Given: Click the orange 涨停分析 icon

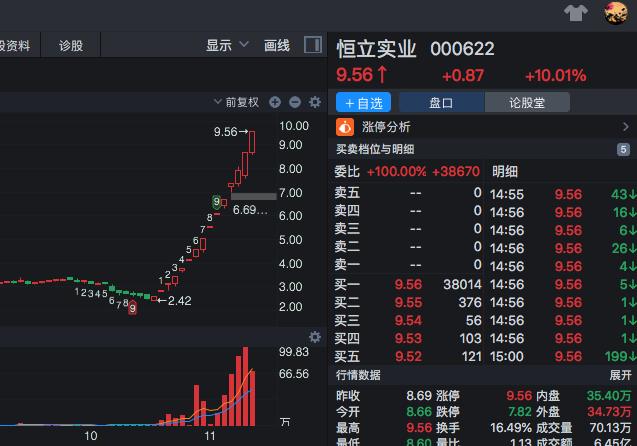Looking at the screenshot, I should (x=345, y=127).
